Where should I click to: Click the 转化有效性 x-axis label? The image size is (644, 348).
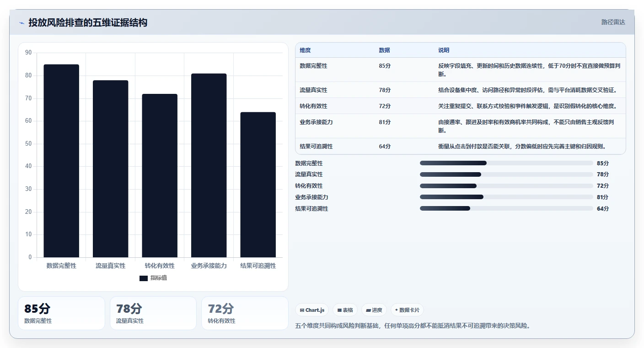tap(160, 266)
